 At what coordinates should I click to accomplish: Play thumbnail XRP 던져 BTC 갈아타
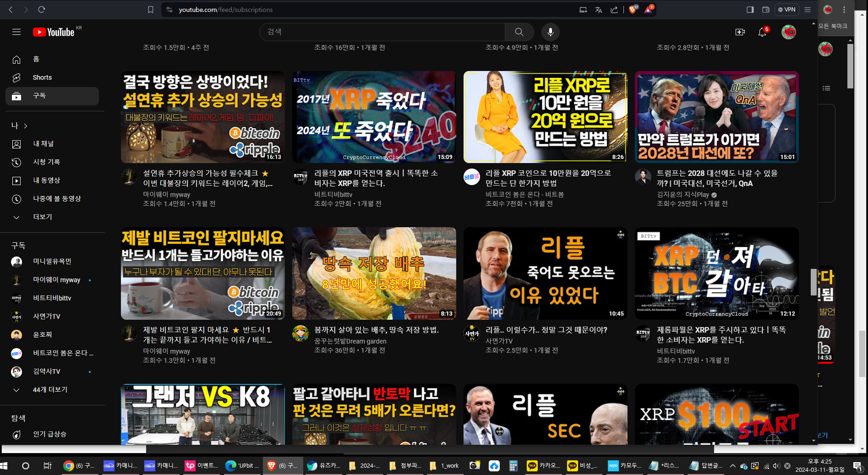(x=716, y=273)
